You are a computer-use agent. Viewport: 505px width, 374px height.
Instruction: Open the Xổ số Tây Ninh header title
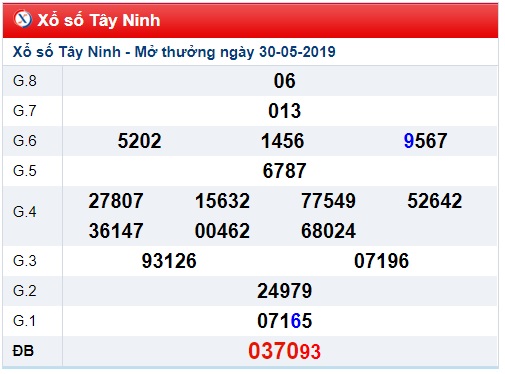coord(99,20)
